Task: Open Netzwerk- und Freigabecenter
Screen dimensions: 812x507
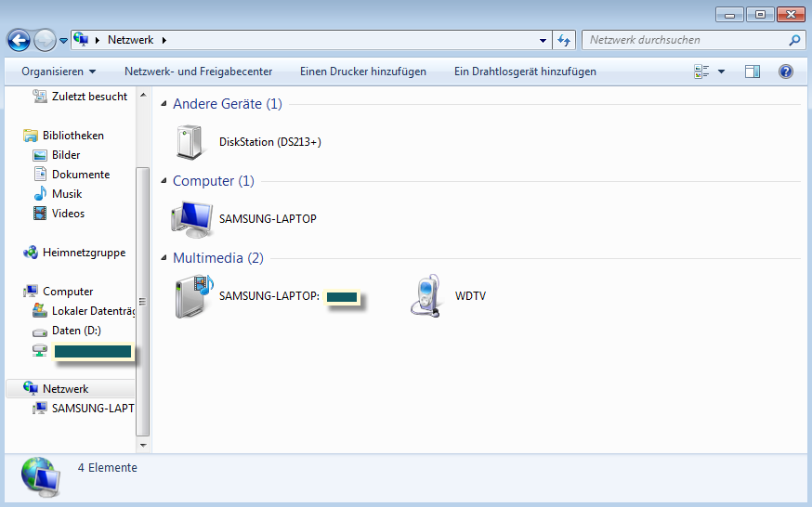Action: pyautogui.click(x=198, y=71)
